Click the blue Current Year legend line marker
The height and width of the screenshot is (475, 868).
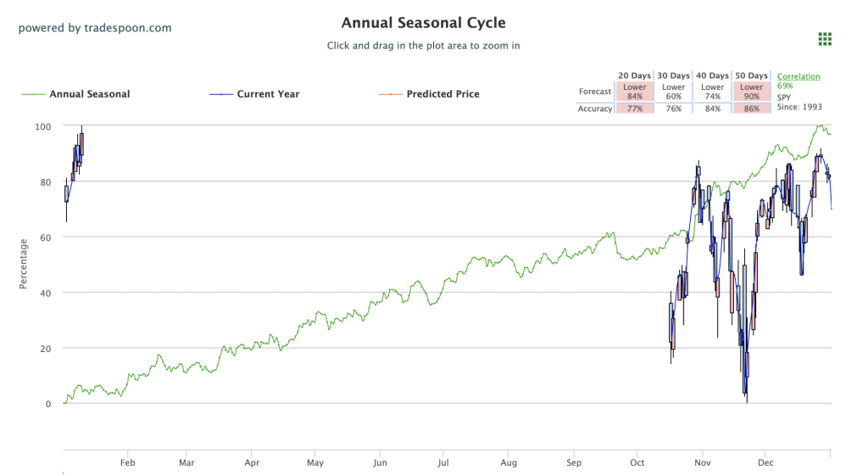click(221, 94)
